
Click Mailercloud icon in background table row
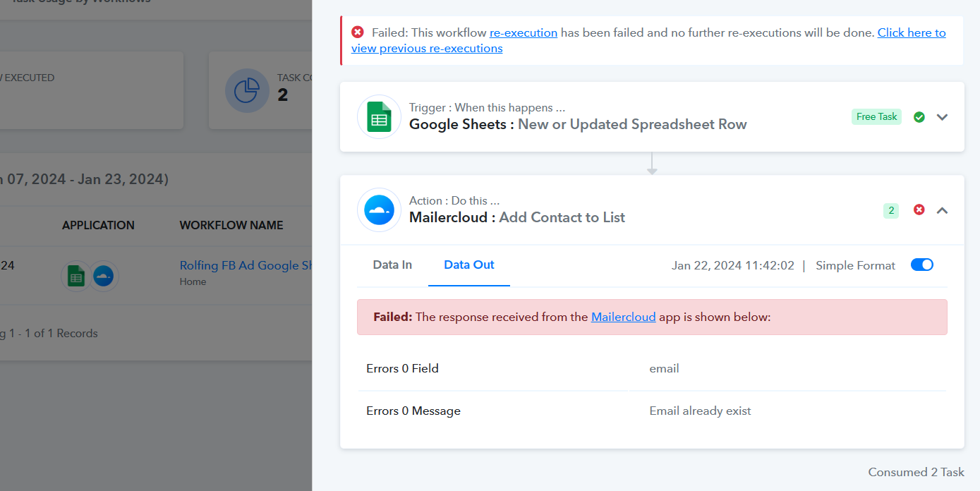pos(104,276)
